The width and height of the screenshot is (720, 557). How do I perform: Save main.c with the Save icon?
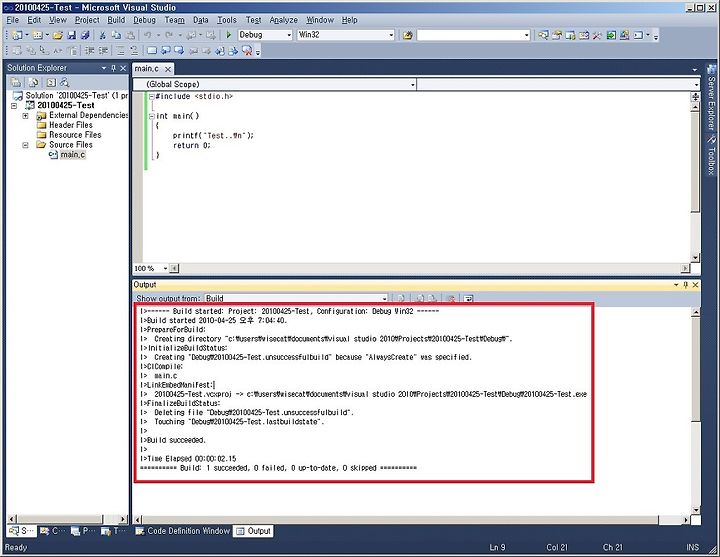(x=72, y=35)
